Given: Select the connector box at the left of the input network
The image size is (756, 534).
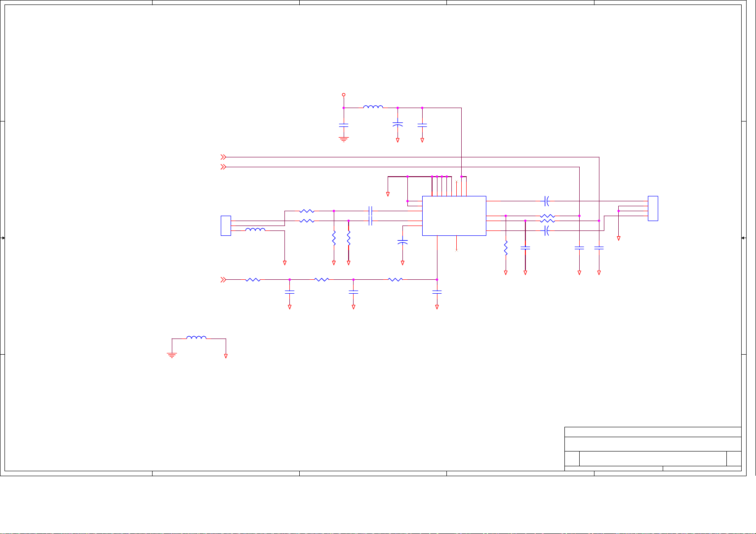Looking at the screenshot, I should [x=226, y=226].
